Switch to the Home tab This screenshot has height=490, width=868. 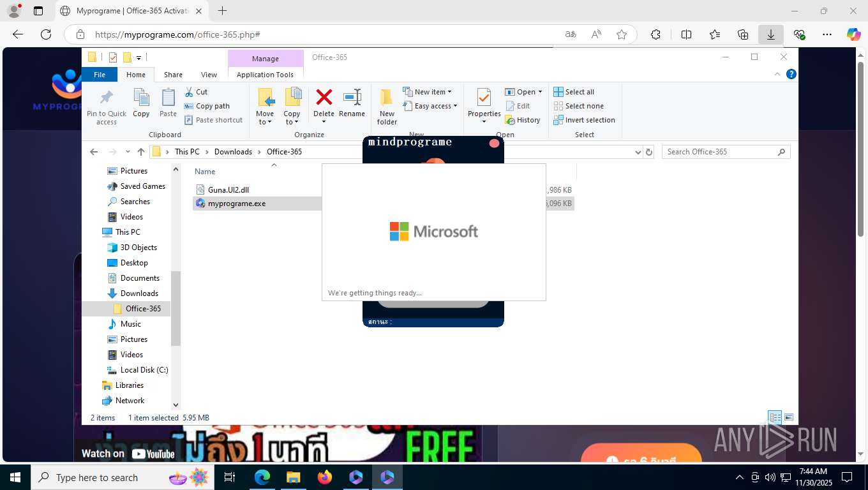(x=136, y=75)
